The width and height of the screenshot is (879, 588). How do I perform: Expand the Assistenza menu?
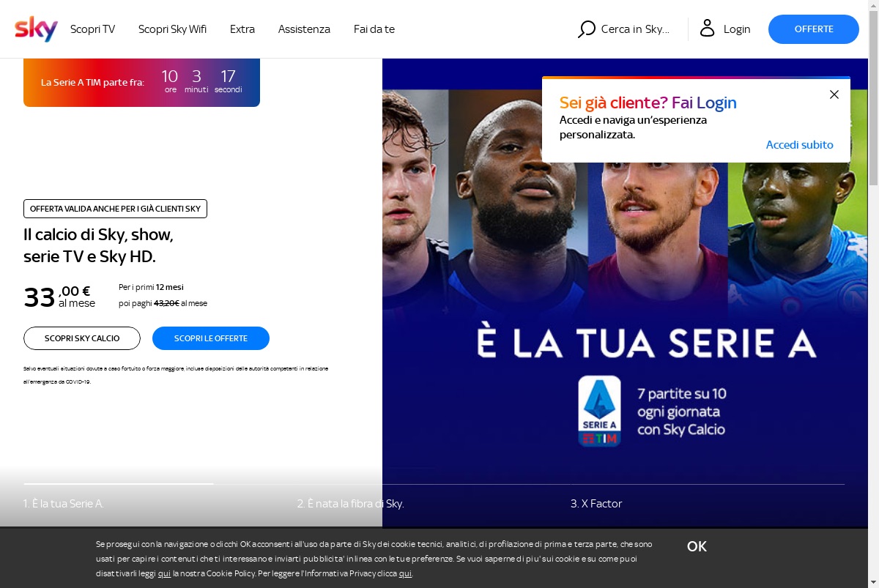point(304,29)
